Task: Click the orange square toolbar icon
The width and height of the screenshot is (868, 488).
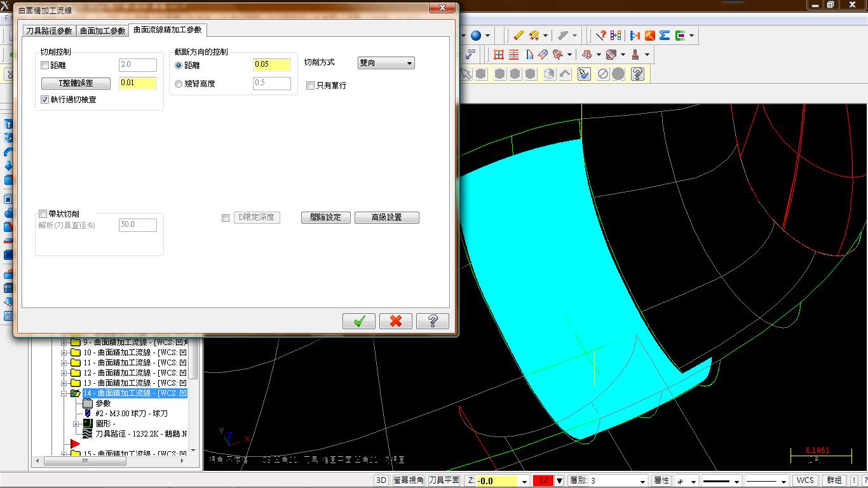Action: tap(650, 36)
